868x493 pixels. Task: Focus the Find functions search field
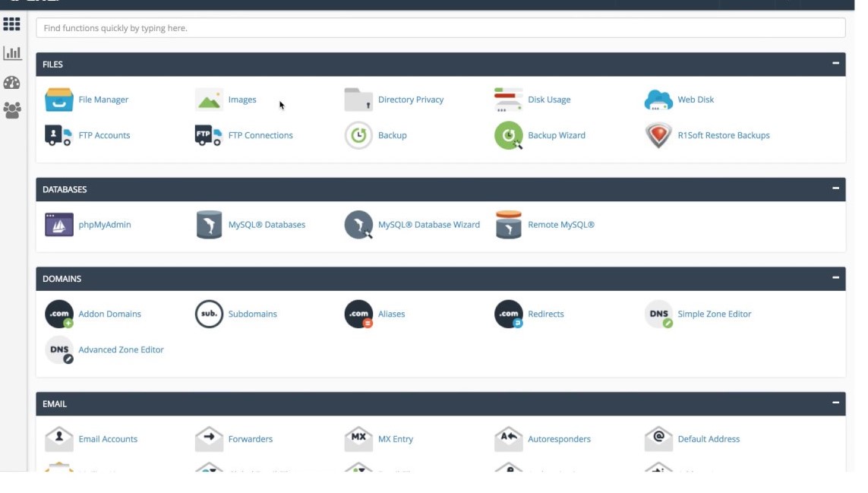point(440,28)
